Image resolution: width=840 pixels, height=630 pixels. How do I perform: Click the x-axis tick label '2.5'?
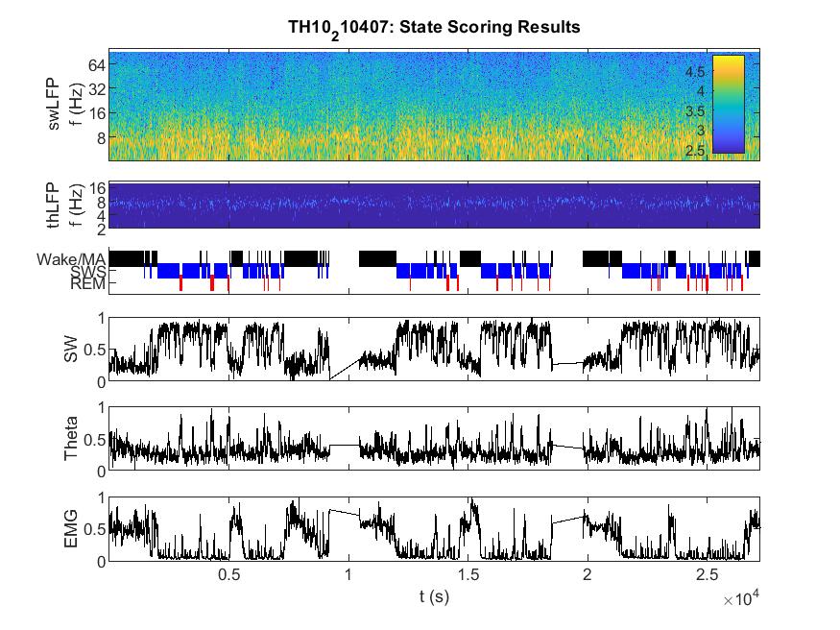tap(708, 575)
